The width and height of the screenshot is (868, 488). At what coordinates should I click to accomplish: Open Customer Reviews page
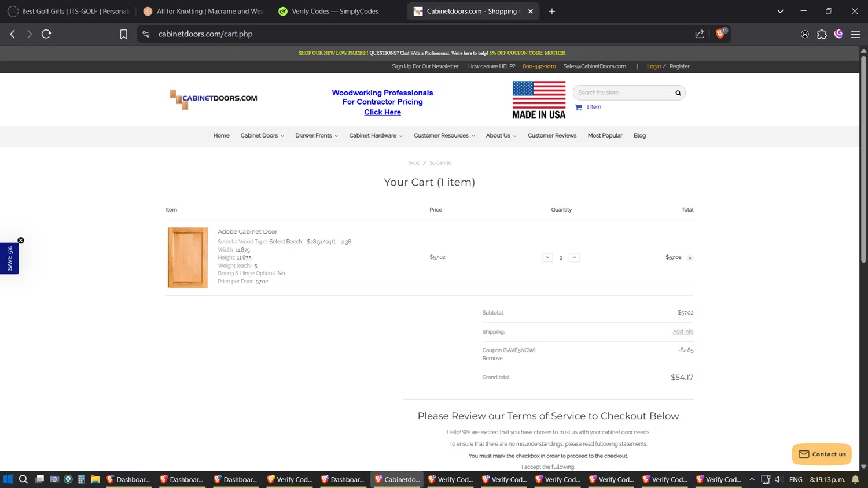tap(552, 135)
